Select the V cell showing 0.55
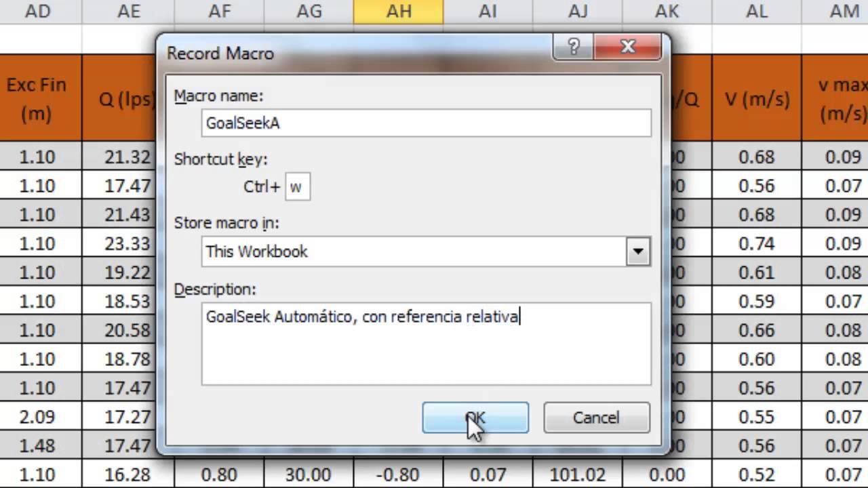This screenshot has height=488, width=868. [756, 416]
